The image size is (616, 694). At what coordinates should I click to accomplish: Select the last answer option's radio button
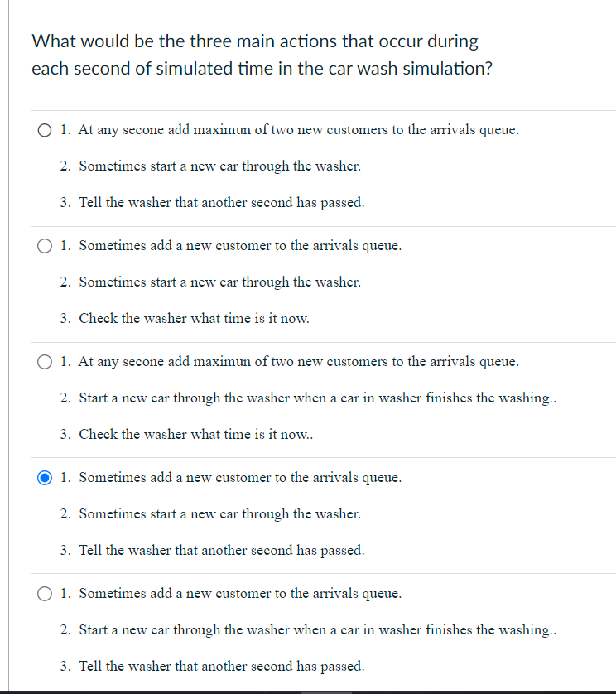[44, 593]
